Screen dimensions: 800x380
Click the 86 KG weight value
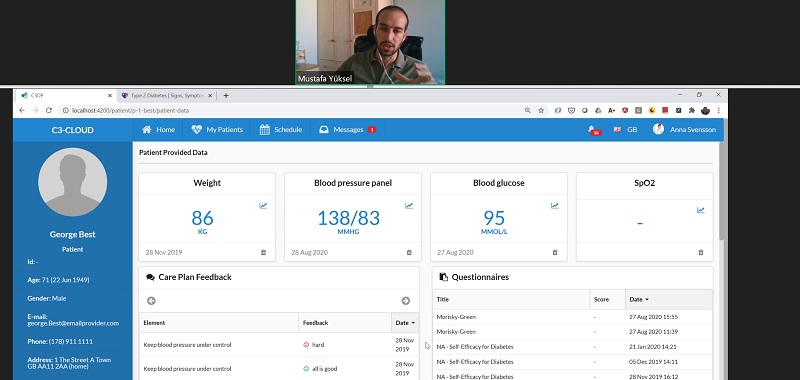pyautogui.click(x=202, y=218)
